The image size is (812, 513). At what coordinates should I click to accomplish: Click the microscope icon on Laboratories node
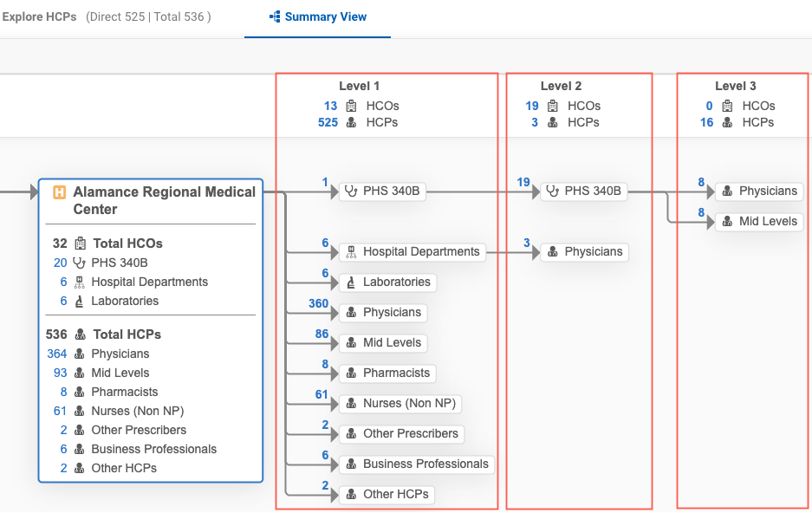tap(351, 282)
